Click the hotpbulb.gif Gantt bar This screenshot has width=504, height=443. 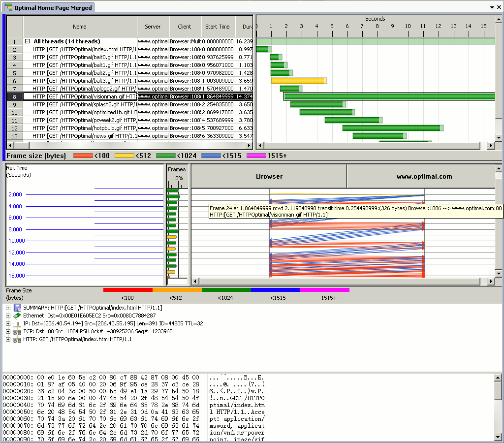(x=393, y=128)
